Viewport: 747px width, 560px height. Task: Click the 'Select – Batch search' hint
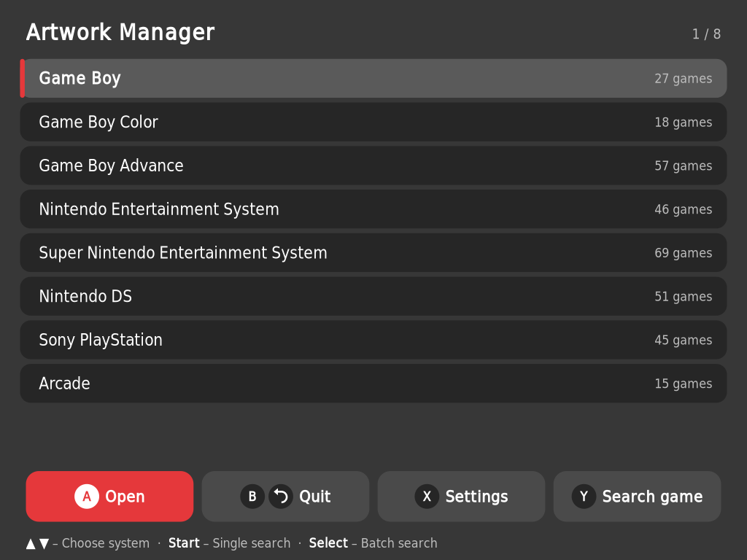[x=373, y=543]
